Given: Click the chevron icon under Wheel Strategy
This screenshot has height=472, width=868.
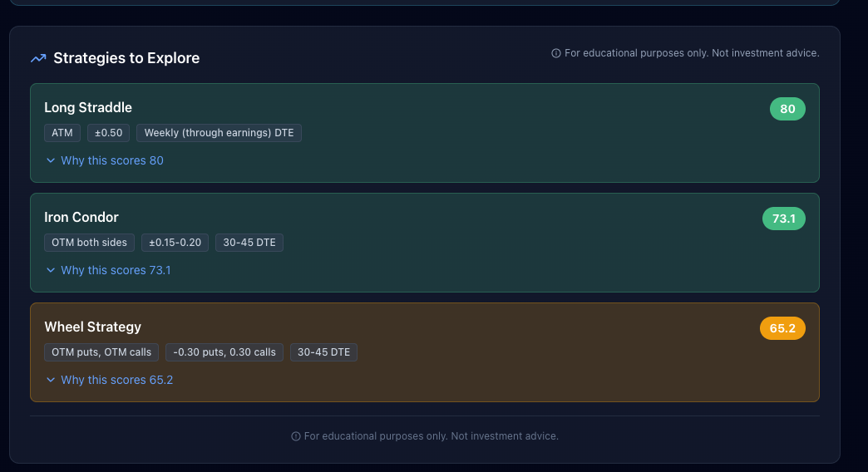Looking at the screenshot, I should tap(51, 380).
